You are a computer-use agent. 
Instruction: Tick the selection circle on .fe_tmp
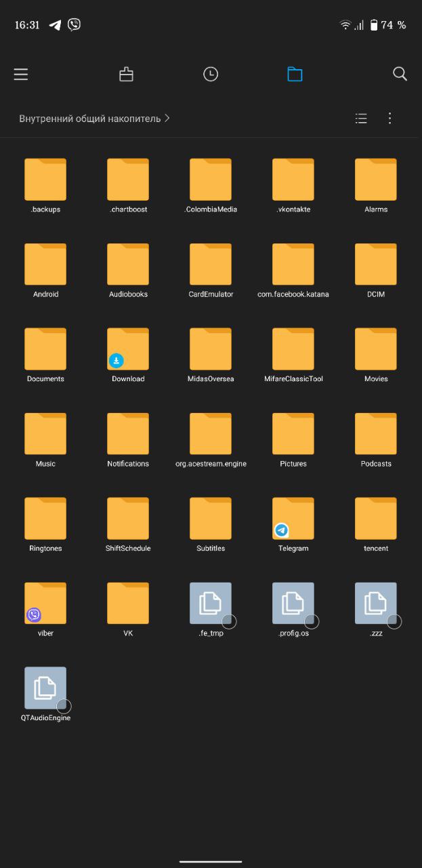pos(229,621)
